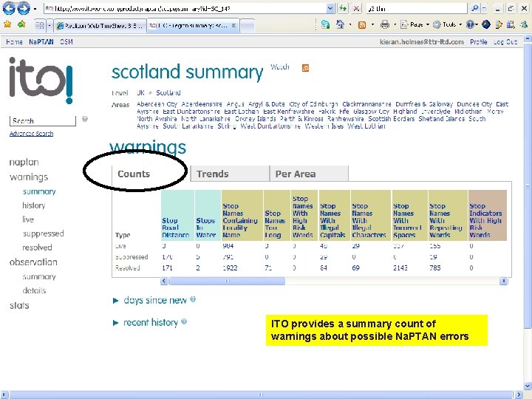Open the Home button dropdown arrow
This screenshot has width=532, height=399.
(349, 25)
